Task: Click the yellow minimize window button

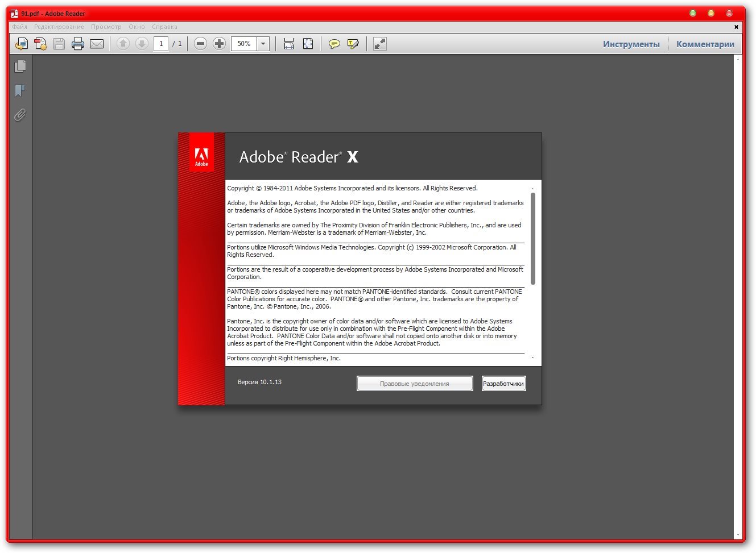Action: [x=711, y=13]
